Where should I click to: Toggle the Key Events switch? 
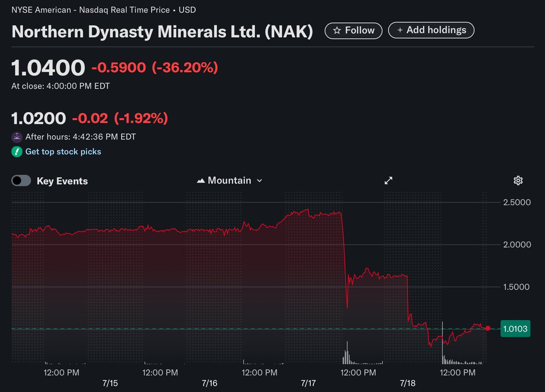(21, 181)
